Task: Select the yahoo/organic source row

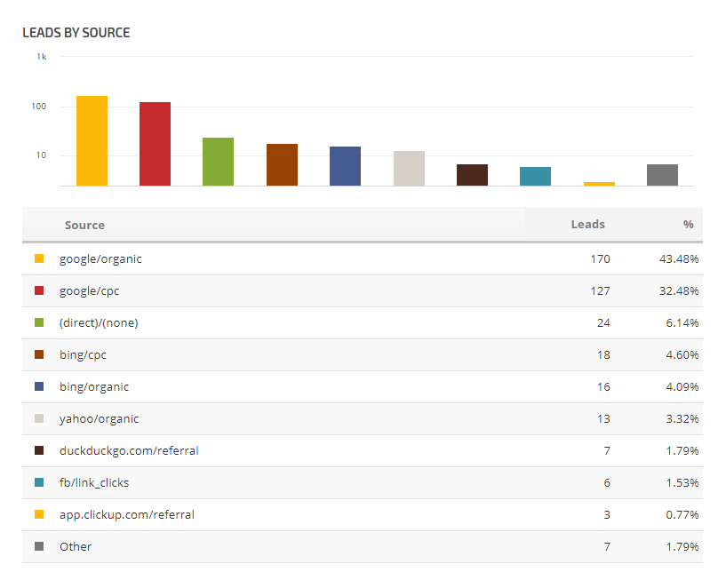Action: (x=99, y=418)
